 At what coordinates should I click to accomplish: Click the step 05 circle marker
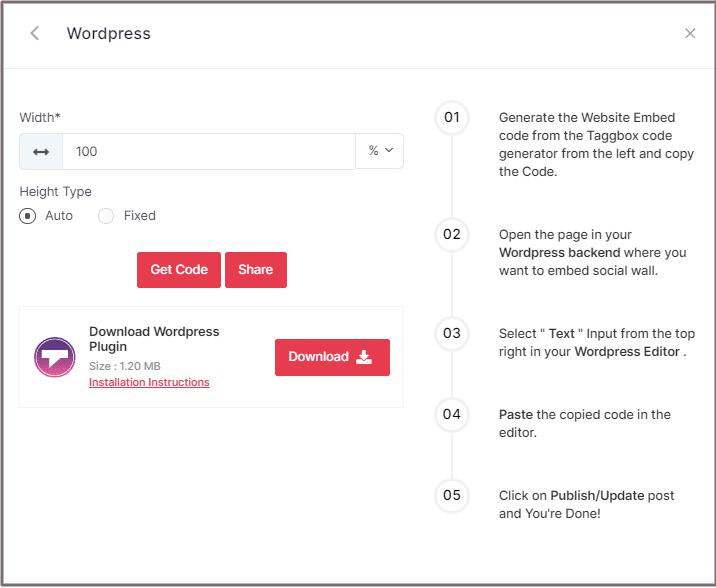pos(452,495)
